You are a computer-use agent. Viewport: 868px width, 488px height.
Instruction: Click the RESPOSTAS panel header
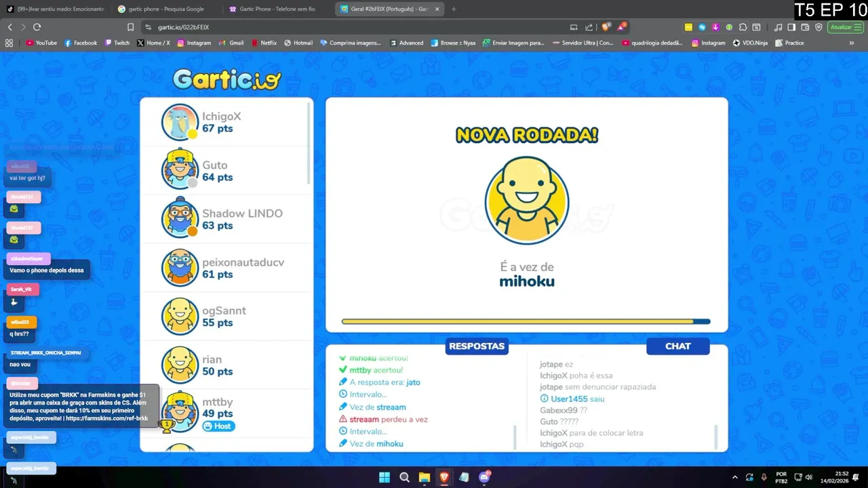point(477,346)
